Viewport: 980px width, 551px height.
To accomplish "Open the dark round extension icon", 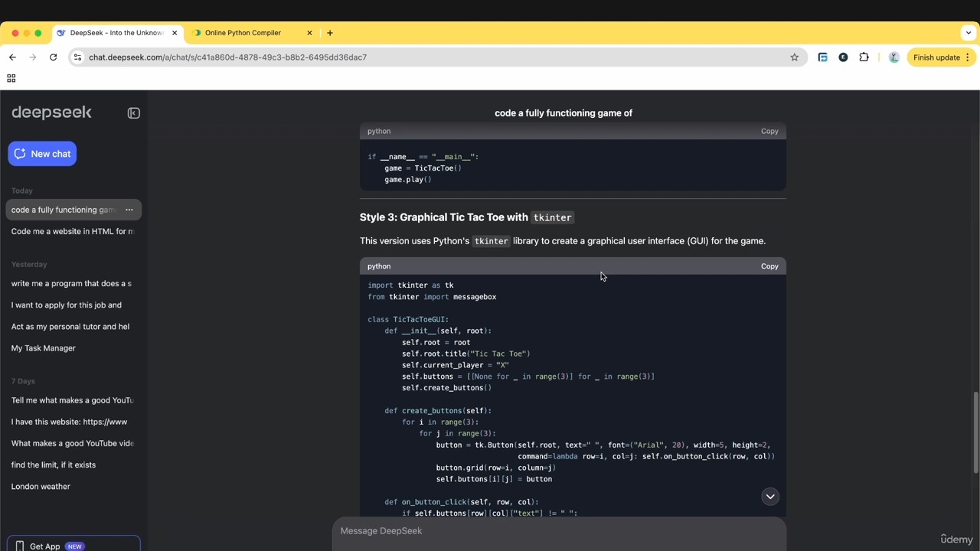I will pyautogui.click(x=843, y=57).
